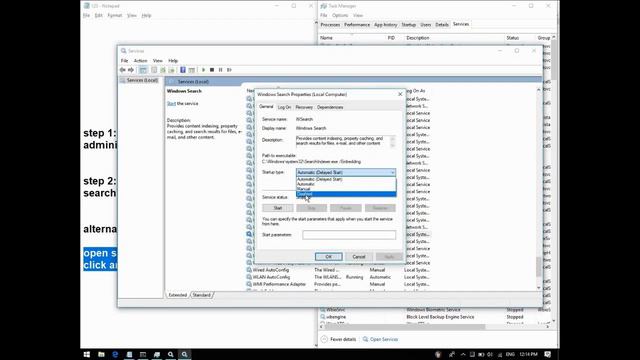640x360 pixels.
Task: Toggle Show/Hide Console Tree toolbar icon
Action: (143, 70)
